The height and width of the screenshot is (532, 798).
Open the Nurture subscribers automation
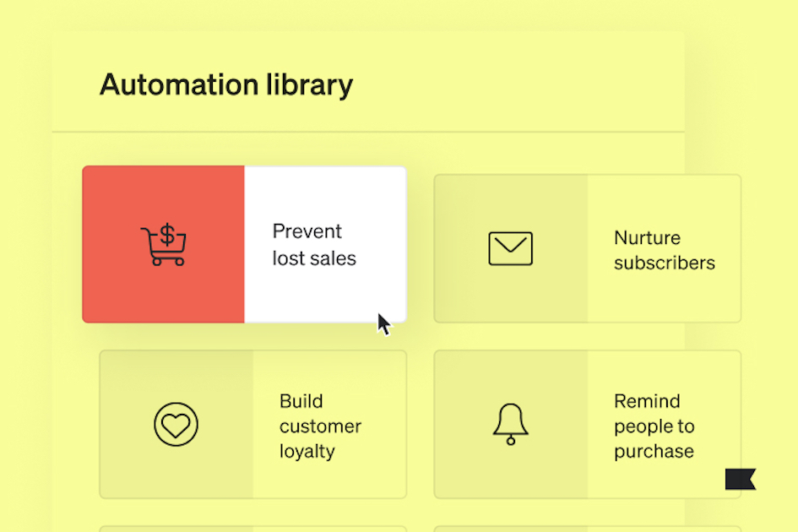tap(587, 248)
